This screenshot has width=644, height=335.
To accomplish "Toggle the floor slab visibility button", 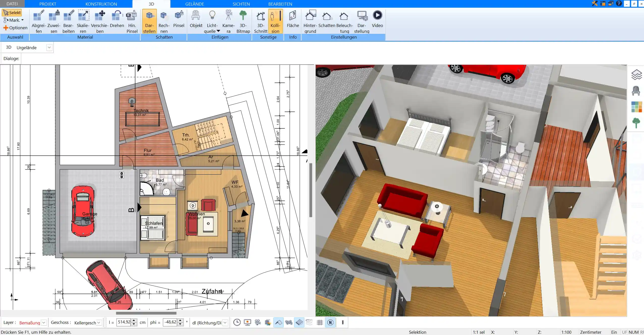I will (299, 322).
